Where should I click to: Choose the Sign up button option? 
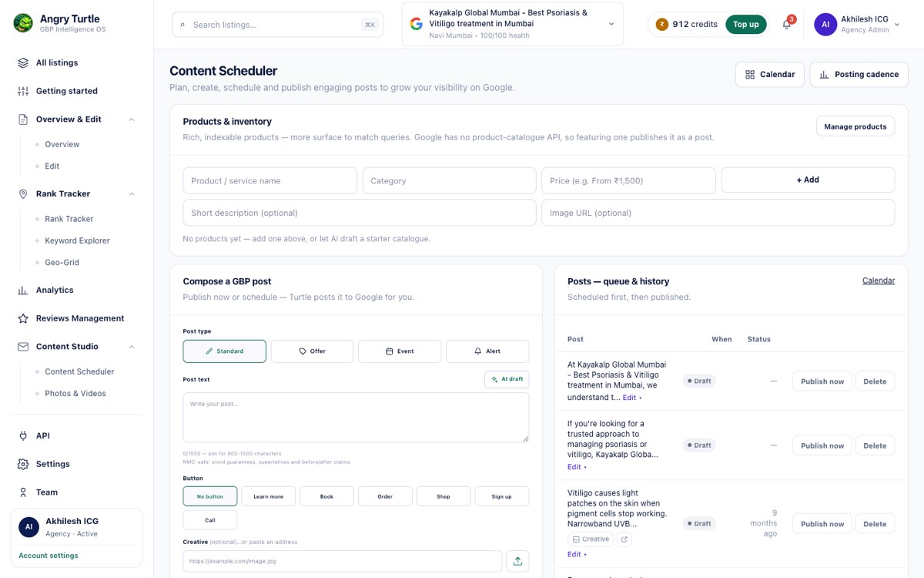502,496
